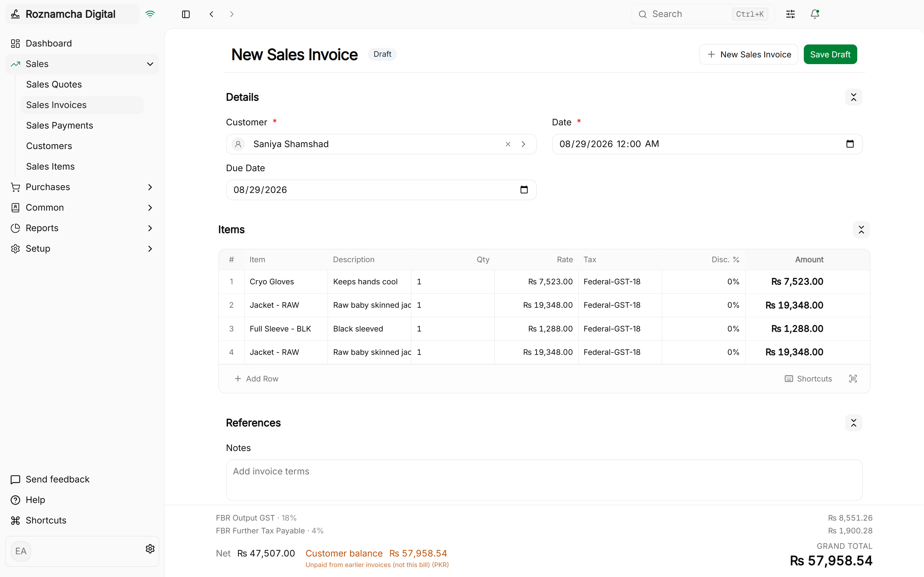Collapse the References section
Viewport: 924px width, 577px height.
click(x=853, y=423)
